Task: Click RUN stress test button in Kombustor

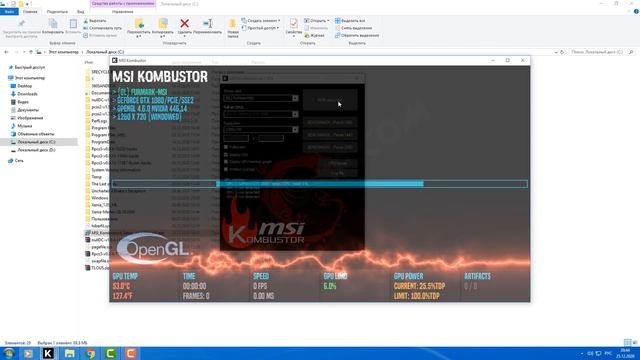Action: pos(330,100)
